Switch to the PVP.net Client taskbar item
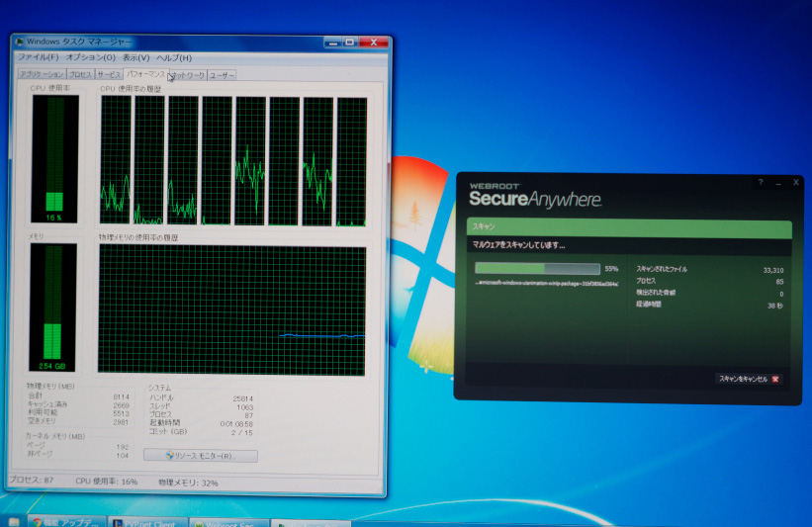This screenshot has width=812, height=527. [x=148, y=522]
